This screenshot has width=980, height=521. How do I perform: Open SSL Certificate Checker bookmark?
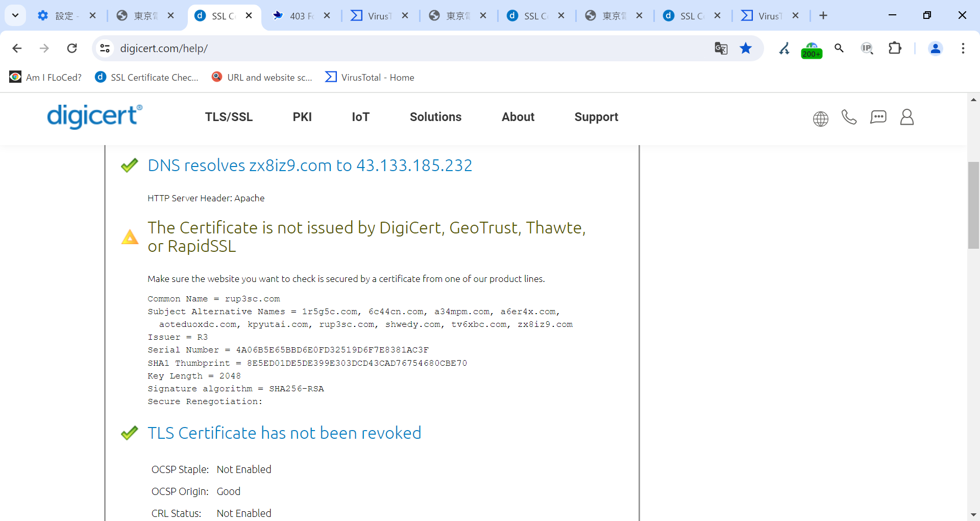(147, 77)
